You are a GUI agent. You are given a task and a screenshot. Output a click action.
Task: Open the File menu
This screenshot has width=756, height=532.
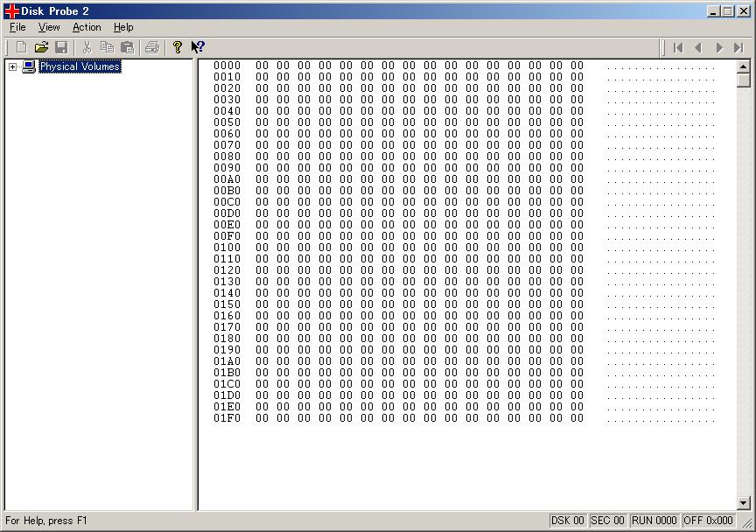[17, 27]
